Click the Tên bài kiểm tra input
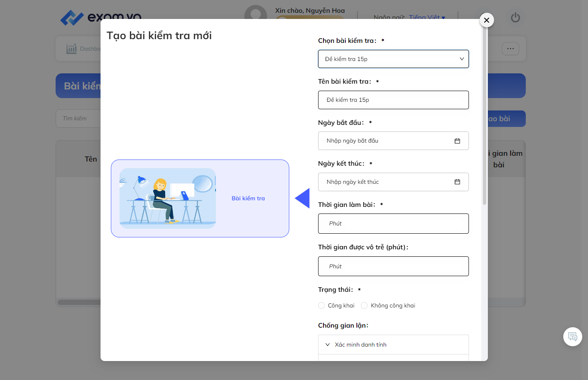Screen dimensions: 588x380 394,100
